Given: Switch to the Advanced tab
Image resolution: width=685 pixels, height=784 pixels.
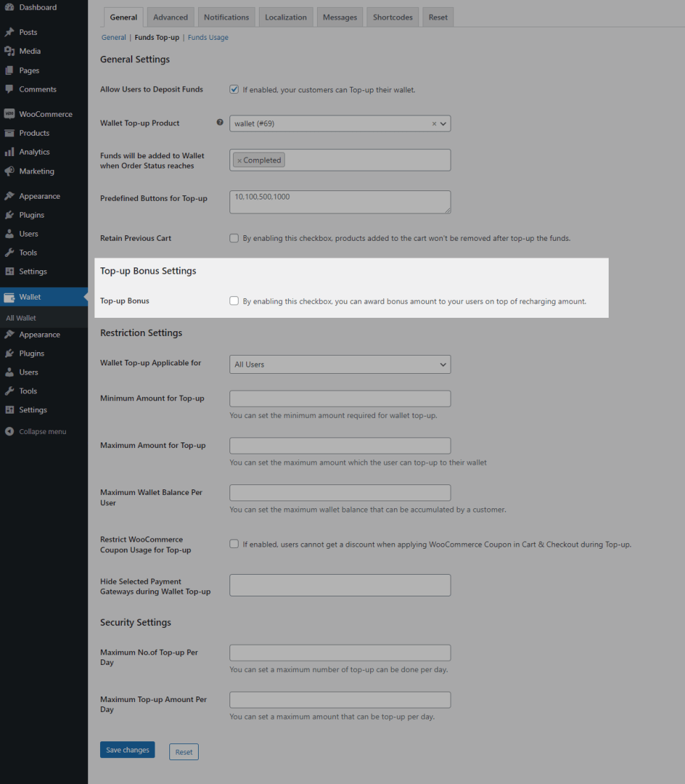Looking at the screenshot, I should coord(171,17).
